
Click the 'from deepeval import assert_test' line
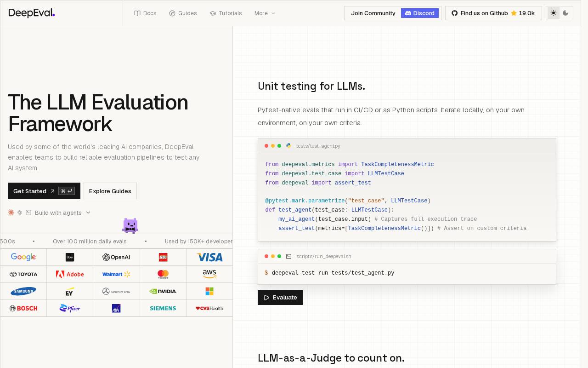[x=318, y=183]
